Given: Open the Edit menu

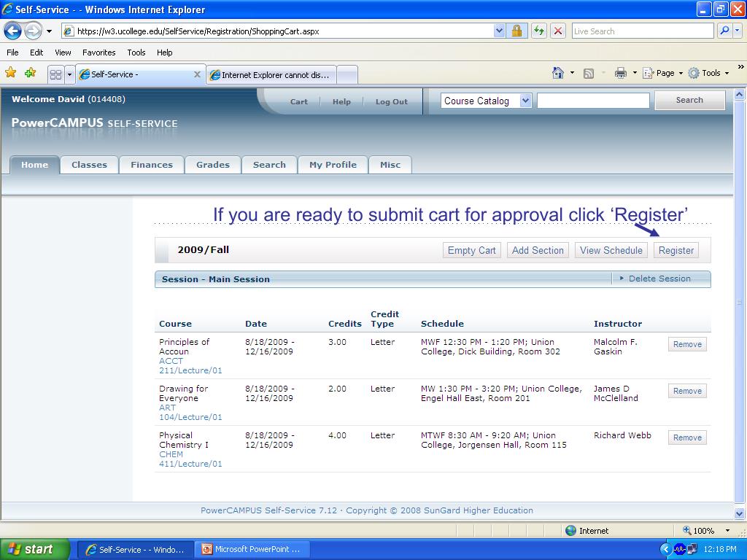Looking at the screenshot, I should pos(36,52).
